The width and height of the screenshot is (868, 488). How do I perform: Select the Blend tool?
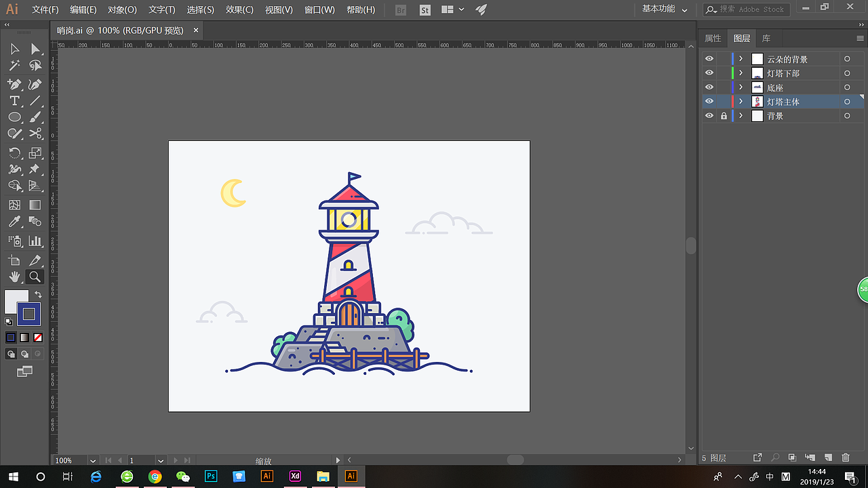click(x=35, y=222)
